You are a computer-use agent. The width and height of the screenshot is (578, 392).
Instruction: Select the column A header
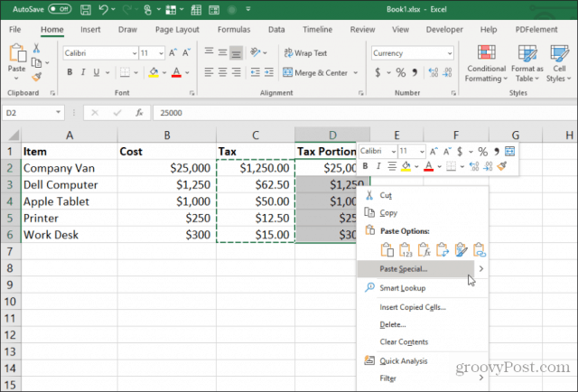[x=70, y=135]
